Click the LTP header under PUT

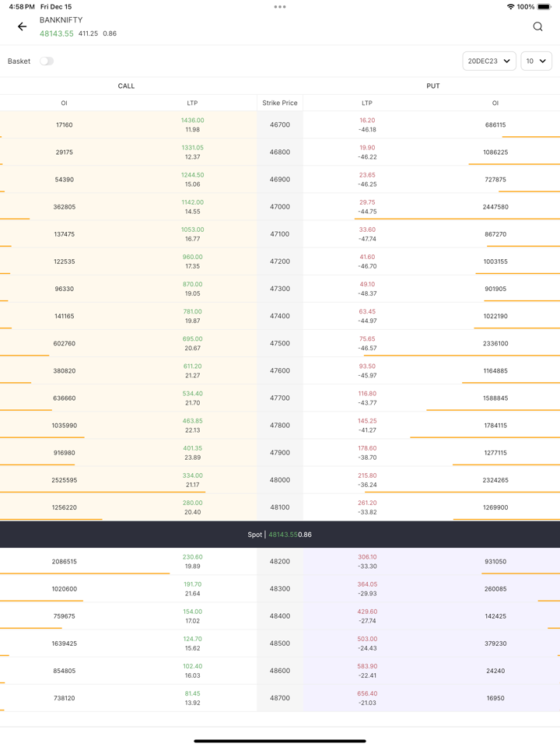pyautogui.click(x=367, y=103)
